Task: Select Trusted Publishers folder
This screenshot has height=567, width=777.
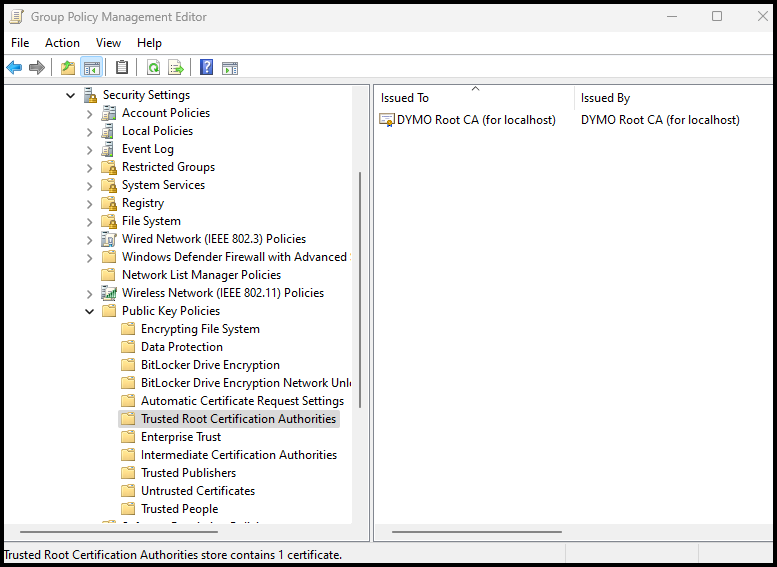Action: 188,473
